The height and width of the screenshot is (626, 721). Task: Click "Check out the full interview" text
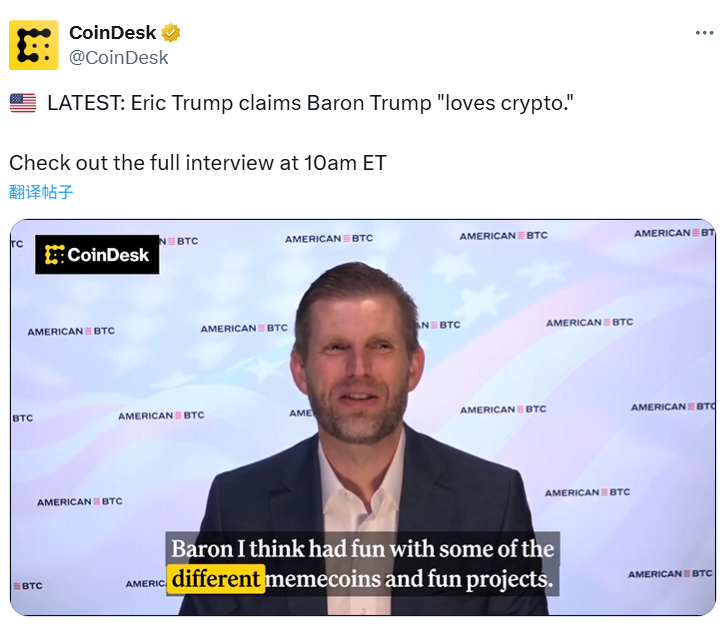pos(142,163)
